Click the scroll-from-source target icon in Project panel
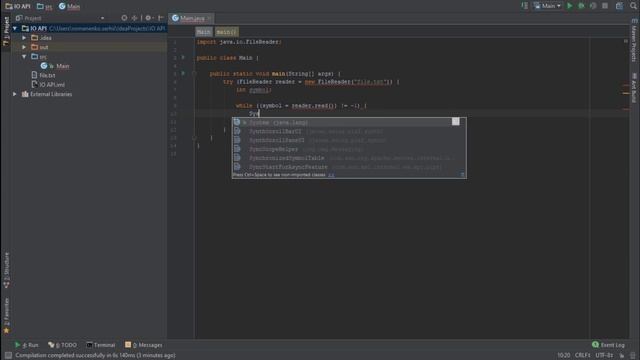Viewport: 640px width, 360px height. point(124,18)
